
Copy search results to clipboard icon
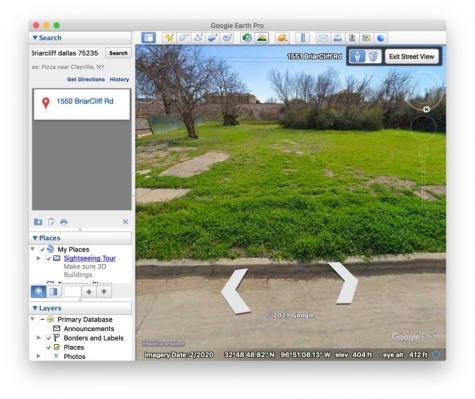click(x=51, y=222)
